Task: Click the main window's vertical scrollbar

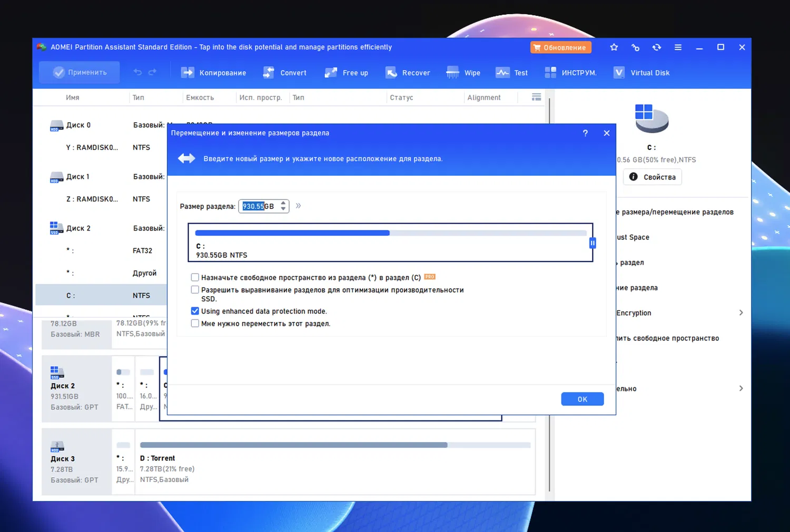Action: coord(549,295)
